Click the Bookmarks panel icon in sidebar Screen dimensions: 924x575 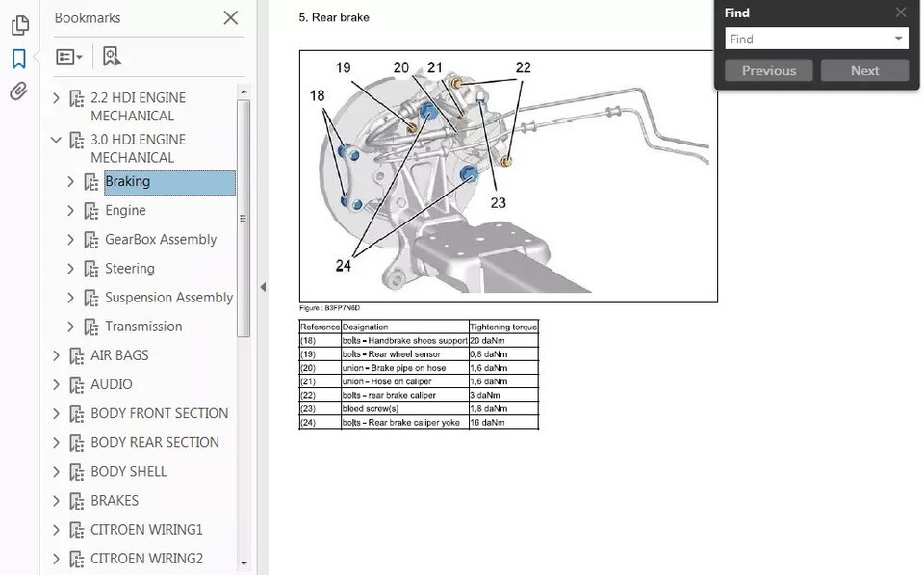coord(18,59)
